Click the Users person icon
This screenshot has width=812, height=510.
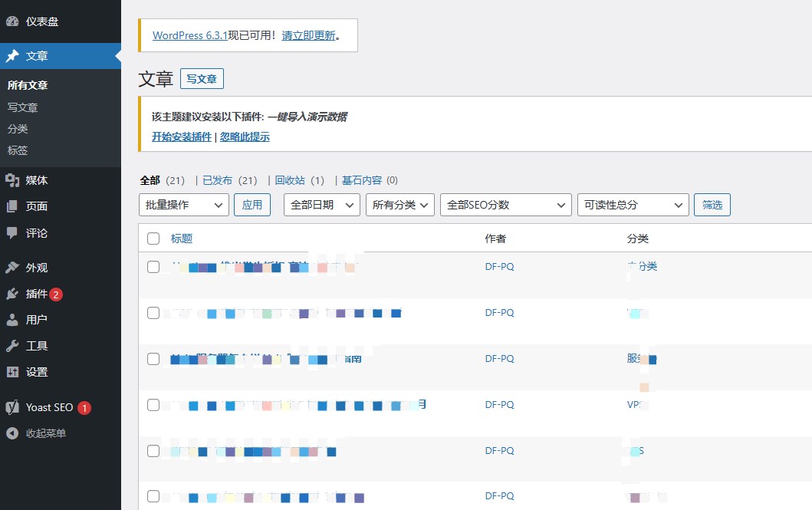coord(12,320)
